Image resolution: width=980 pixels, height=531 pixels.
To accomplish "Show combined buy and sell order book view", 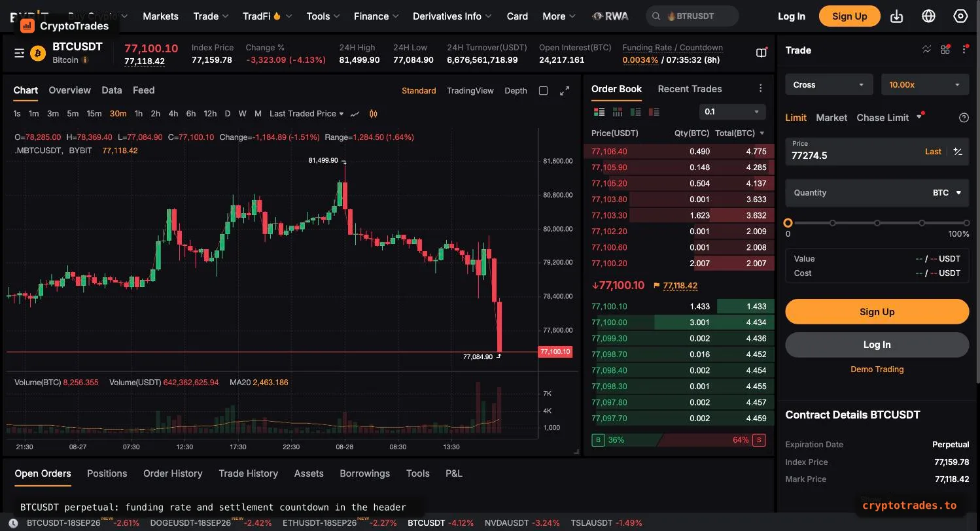I will point(599,112).
